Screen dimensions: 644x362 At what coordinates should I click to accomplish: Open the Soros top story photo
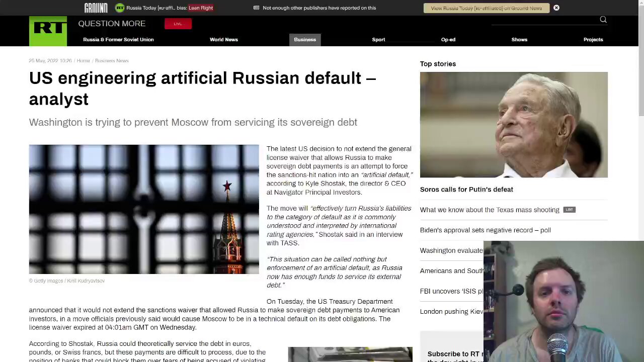pyautogui.click(x=514, y=125)
